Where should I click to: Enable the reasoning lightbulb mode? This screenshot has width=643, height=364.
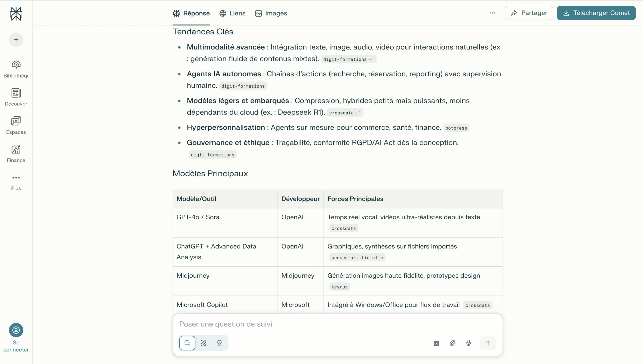[219, 343]
